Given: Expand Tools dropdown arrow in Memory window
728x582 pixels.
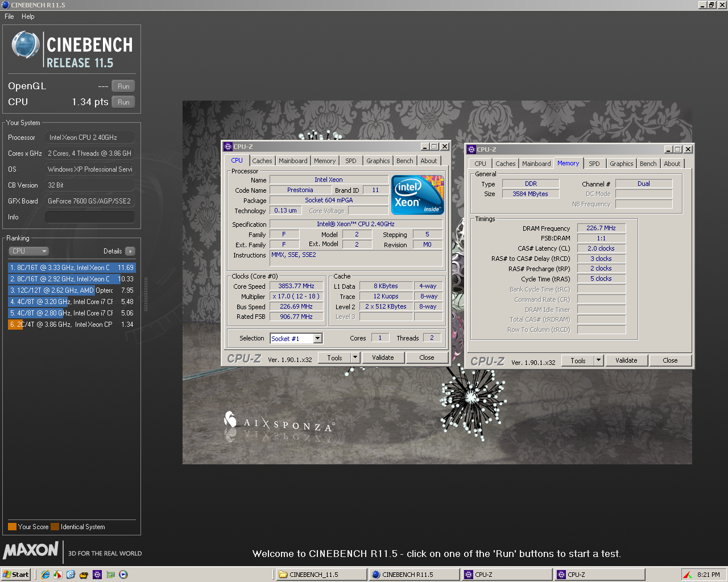Looking at the screenshot, I should pos(599,360).
